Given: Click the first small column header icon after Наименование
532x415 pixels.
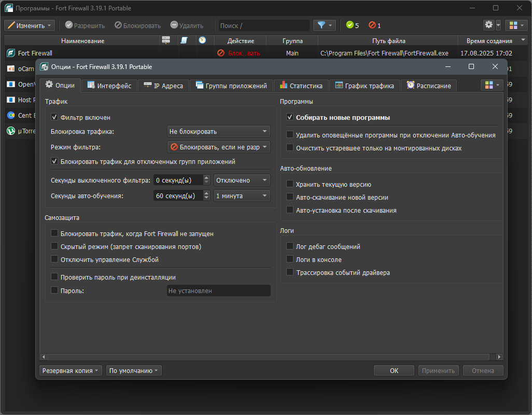Looking at the screenshot, I should pos(166,40).
